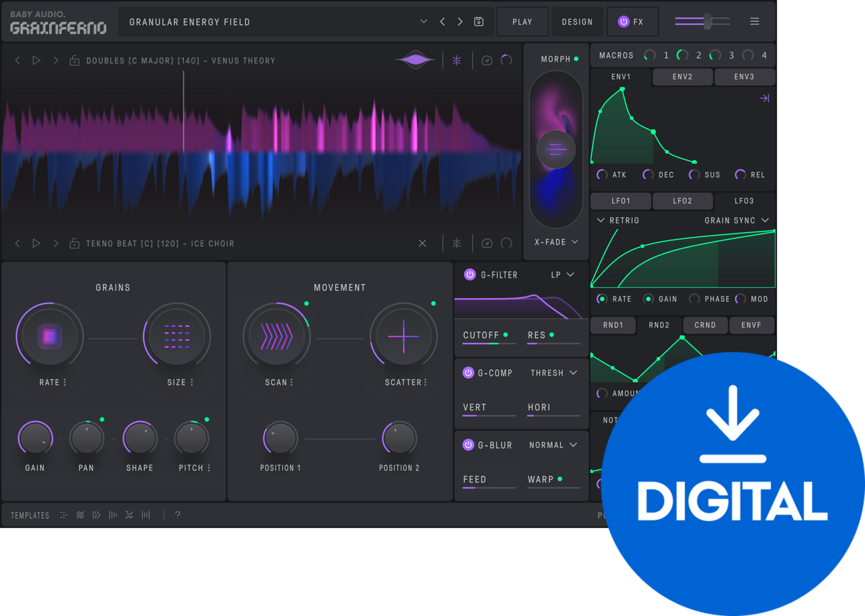Load previous sample for Tekno Beat layer

coord(18,243)
